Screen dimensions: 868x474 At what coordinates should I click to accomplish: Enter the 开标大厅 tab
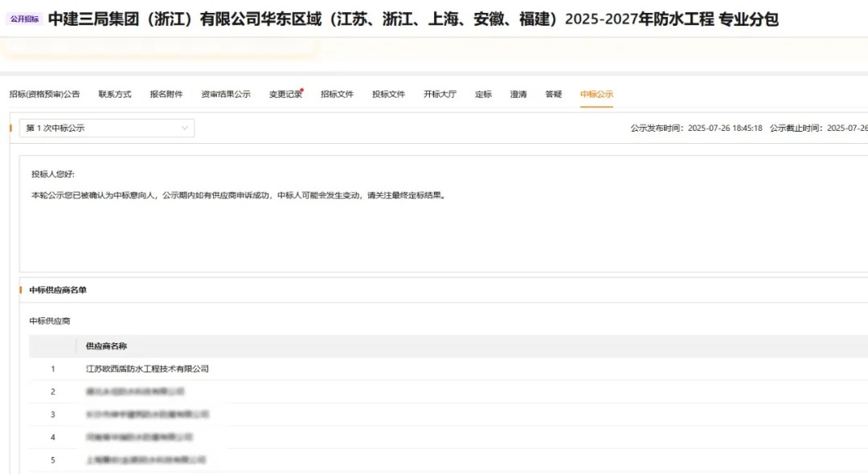tap(440, 93)
